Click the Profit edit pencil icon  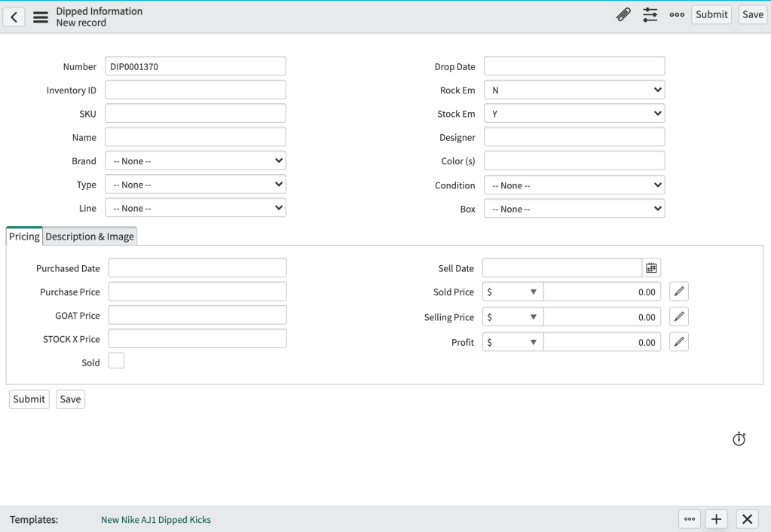(x=678, y=342)
